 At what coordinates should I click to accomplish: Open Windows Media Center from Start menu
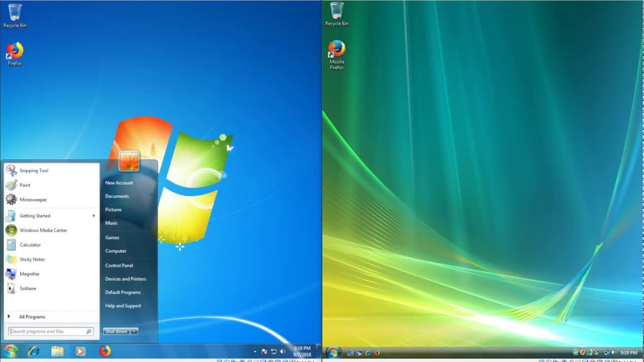coord(51,230)
